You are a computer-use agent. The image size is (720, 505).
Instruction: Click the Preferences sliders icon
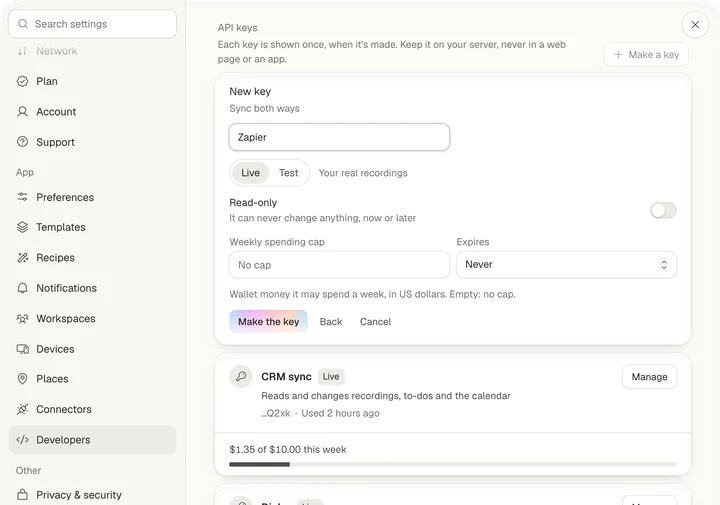[22, 197]
